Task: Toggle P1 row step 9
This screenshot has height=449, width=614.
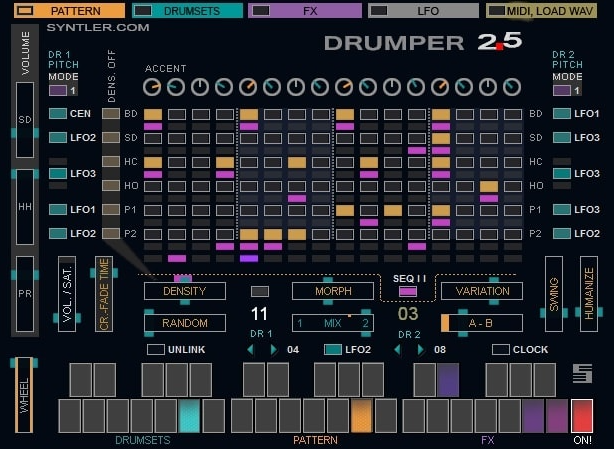Action: click(345, 210)
